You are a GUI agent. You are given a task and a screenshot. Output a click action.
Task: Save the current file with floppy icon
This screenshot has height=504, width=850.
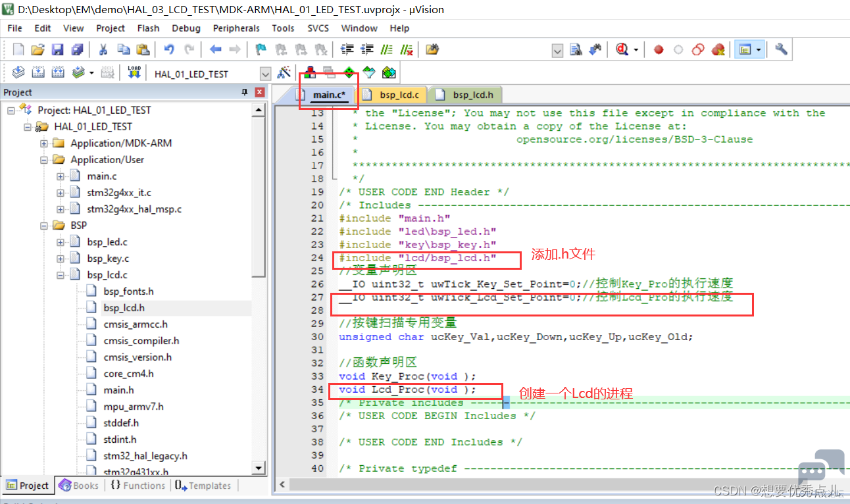click(x=57, y=49)
